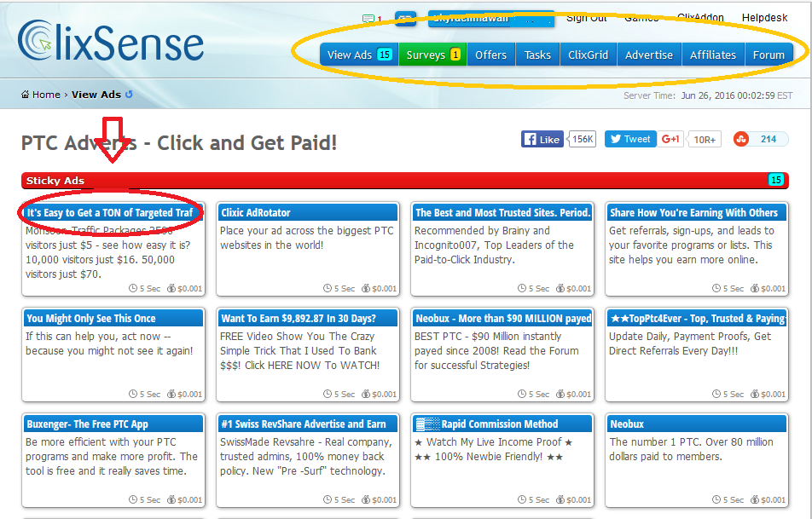Click text 'Be more efficient with your PTC'
Image resolution: width=812 pixels, height=519 pixels.
101,442
